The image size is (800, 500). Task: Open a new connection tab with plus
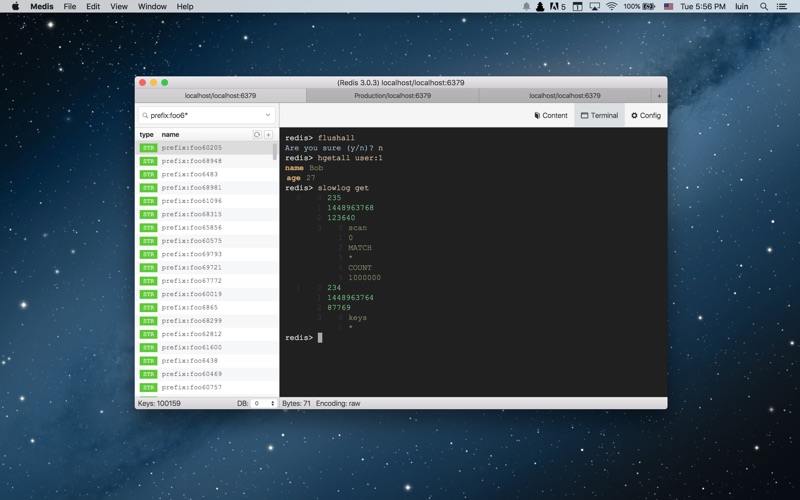click(659, 95)
